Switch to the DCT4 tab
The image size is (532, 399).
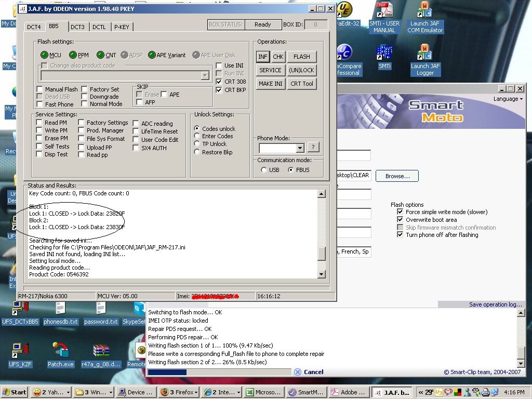(34, 27)
